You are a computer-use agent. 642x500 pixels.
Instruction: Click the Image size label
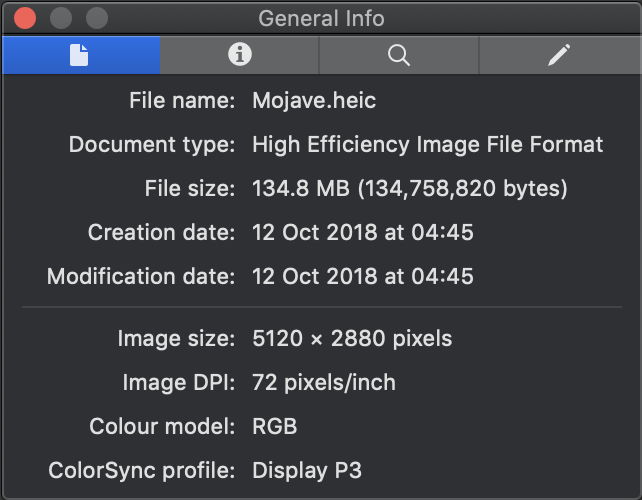[x=176, y=339]
